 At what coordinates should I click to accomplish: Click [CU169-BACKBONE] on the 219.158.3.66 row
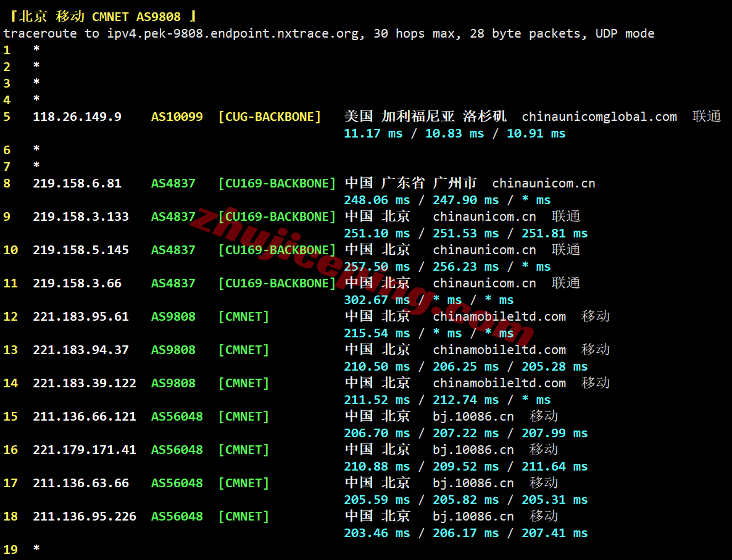coord(277,283)
